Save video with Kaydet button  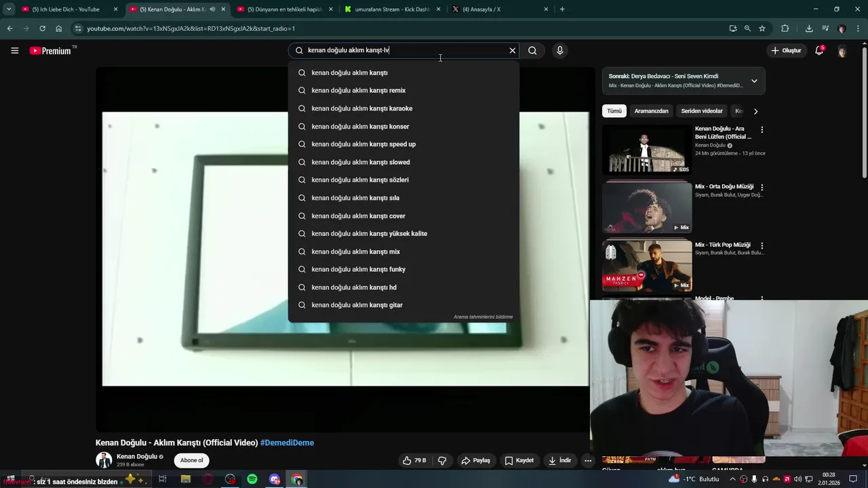pyautogui.click(x=519, y=460)
